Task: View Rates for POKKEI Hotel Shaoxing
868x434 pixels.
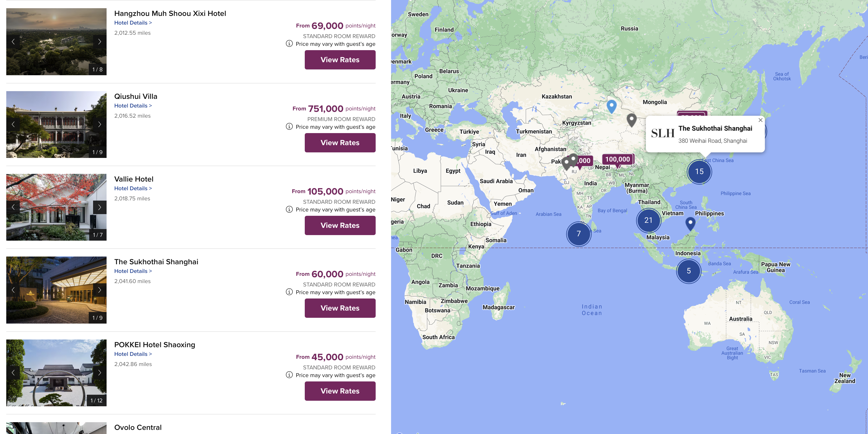Action: [x=340, y=391]
